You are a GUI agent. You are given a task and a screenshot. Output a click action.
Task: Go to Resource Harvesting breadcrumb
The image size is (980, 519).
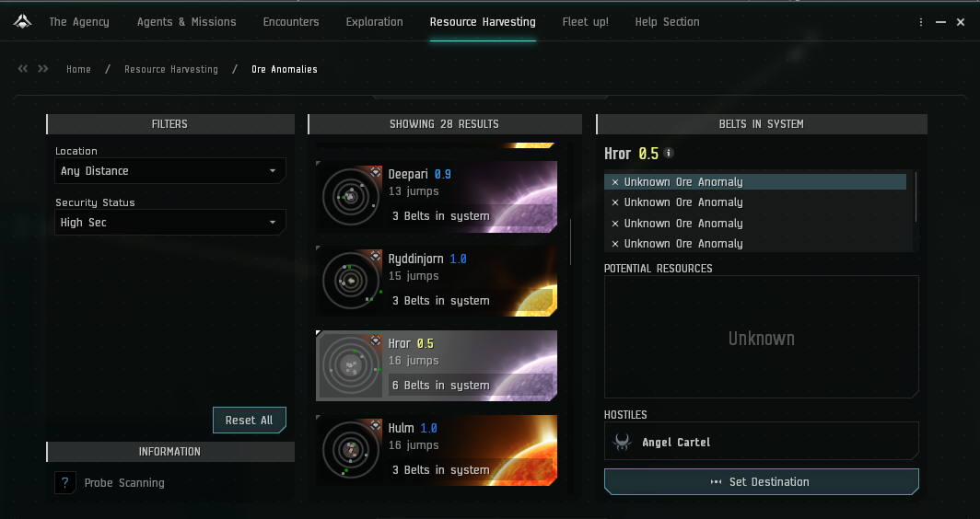pos(171,69)
